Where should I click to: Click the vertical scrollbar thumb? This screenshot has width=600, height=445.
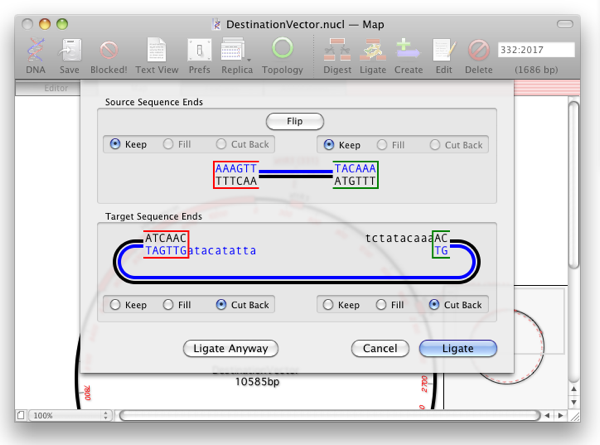coord(574,184)
